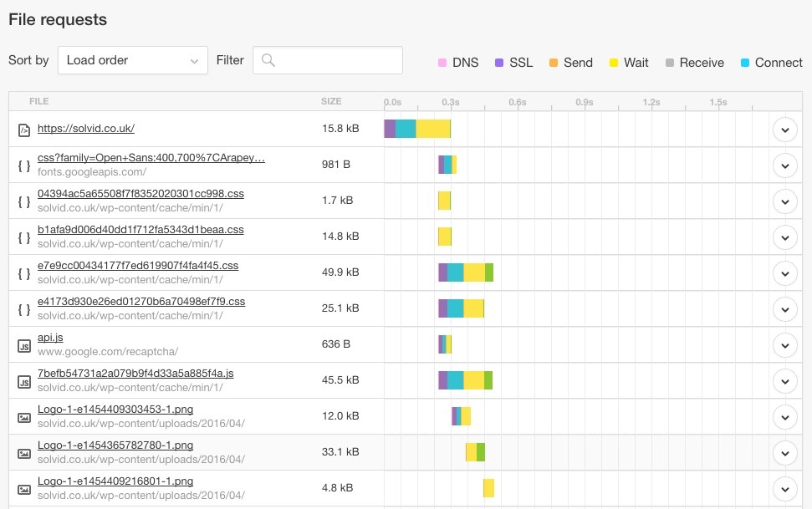Open the e7e9cc00434177f7ed619907f4fa4f45.css link
812x509 pixels.
click(x=138, y=266)
